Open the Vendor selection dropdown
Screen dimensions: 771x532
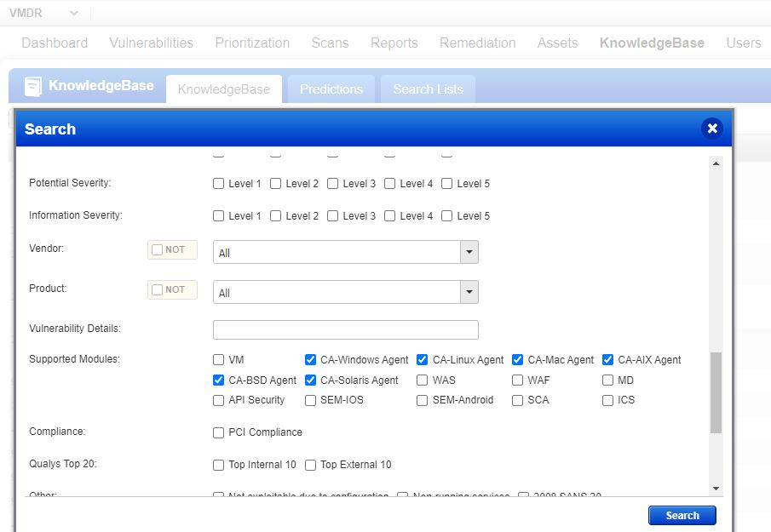click(x=467, y=252)
